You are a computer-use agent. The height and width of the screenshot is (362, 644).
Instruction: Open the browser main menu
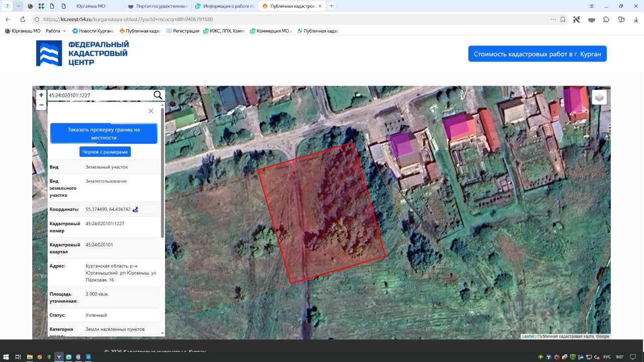point(593,6)
